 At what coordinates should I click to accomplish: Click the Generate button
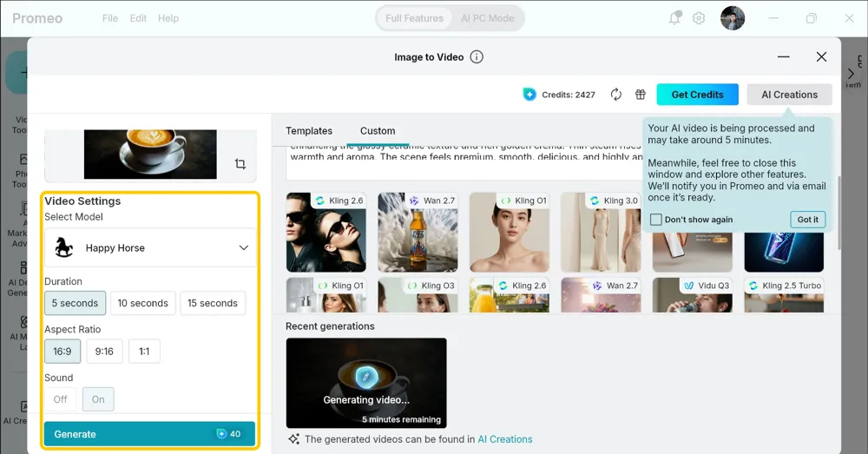tap(149, 434)
